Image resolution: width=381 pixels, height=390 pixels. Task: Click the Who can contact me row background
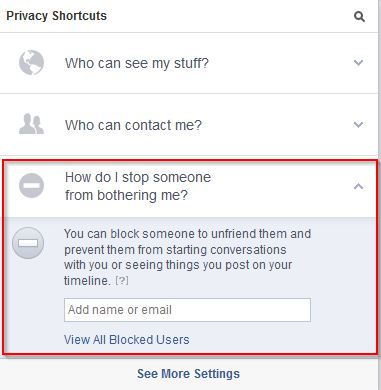tap(189, 125)
